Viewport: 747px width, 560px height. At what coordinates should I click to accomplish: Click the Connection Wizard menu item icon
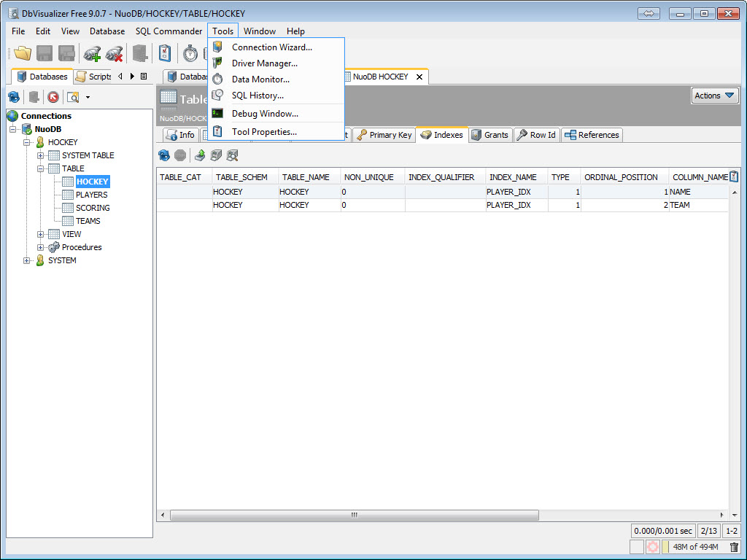click(217, 47)
